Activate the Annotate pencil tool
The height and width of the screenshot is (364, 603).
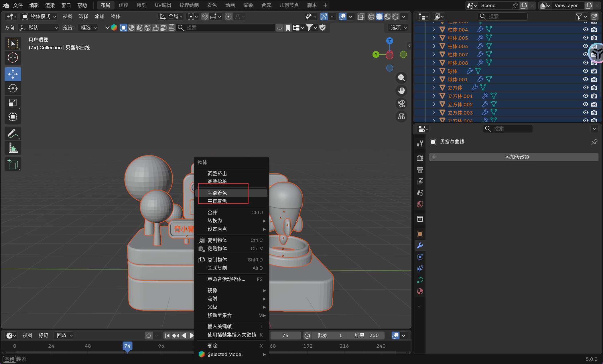(x=13, y=133)
